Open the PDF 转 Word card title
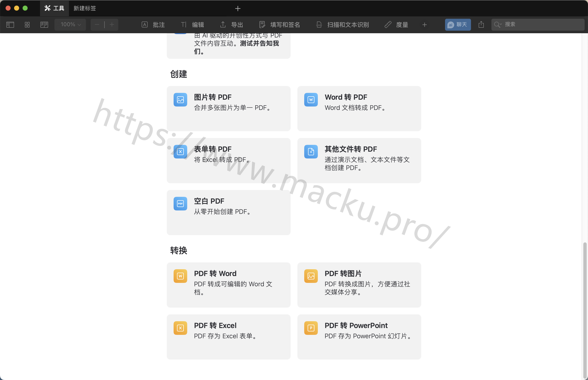This screenshot has width=588, height=380. (x=215, y=273)
